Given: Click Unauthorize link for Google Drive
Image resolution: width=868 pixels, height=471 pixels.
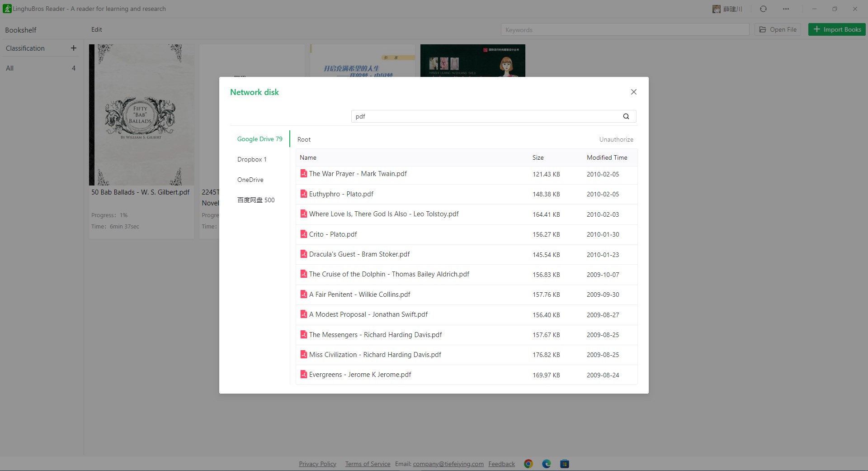Looking at the screenshot, I should coord(616,139).
